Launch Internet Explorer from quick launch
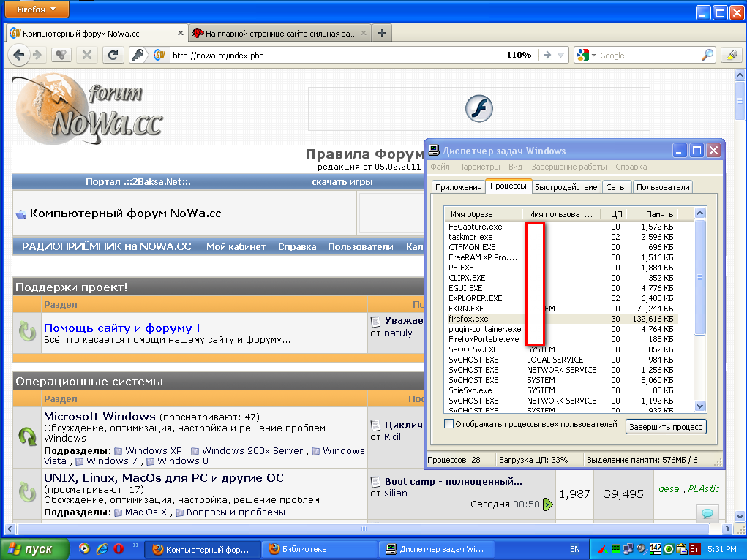Viewport: 747px width, 560px height. coord(102,549)
